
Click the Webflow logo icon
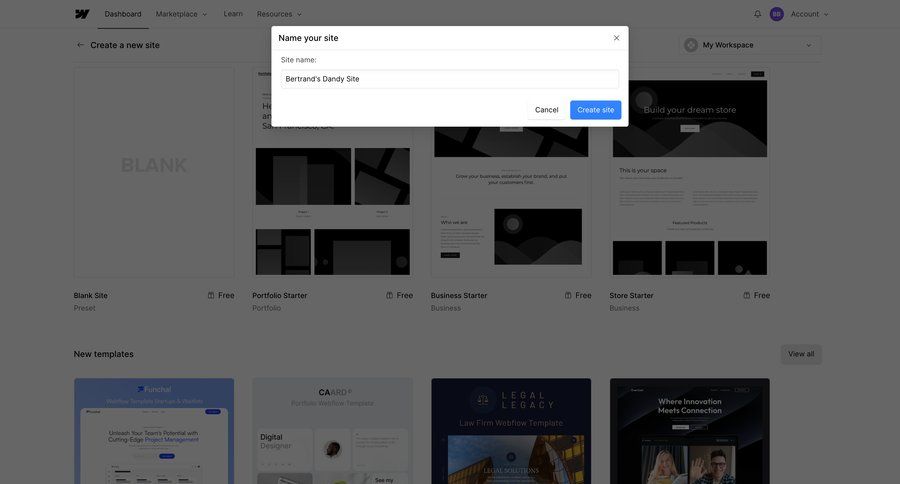tap(82, 14)
